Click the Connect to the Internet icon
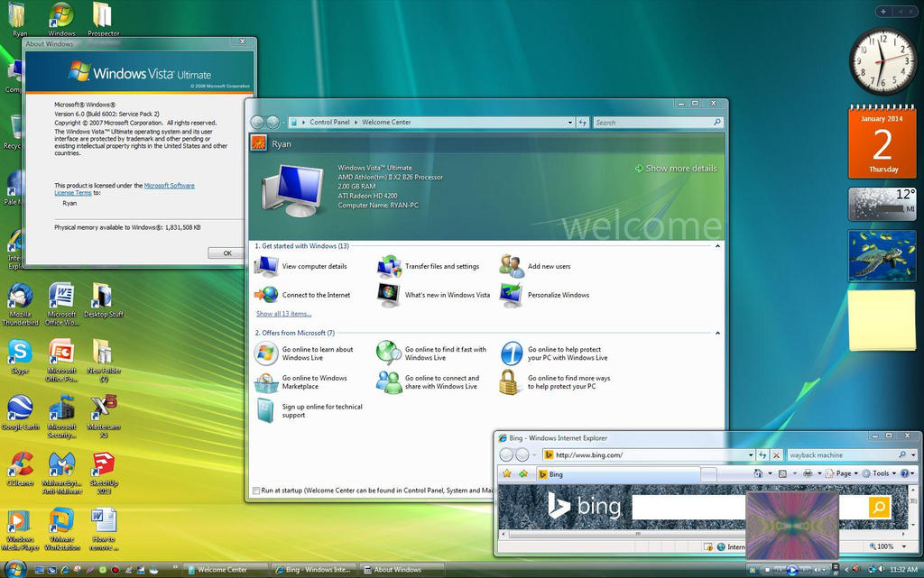Image resolution: width=924 pixels, height=578 pixels. pyautogui.click(x=266, y=294)
